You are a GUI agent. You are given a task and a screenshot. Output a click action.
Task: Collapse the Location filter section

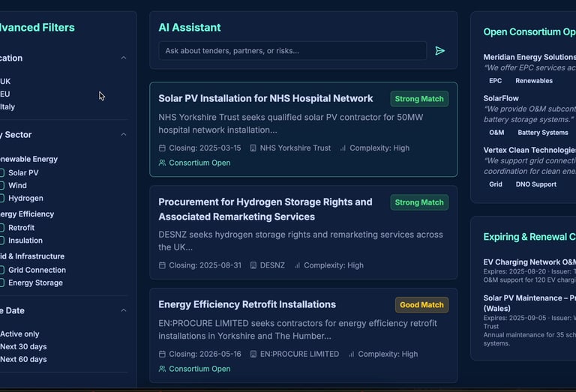(124, 58)
